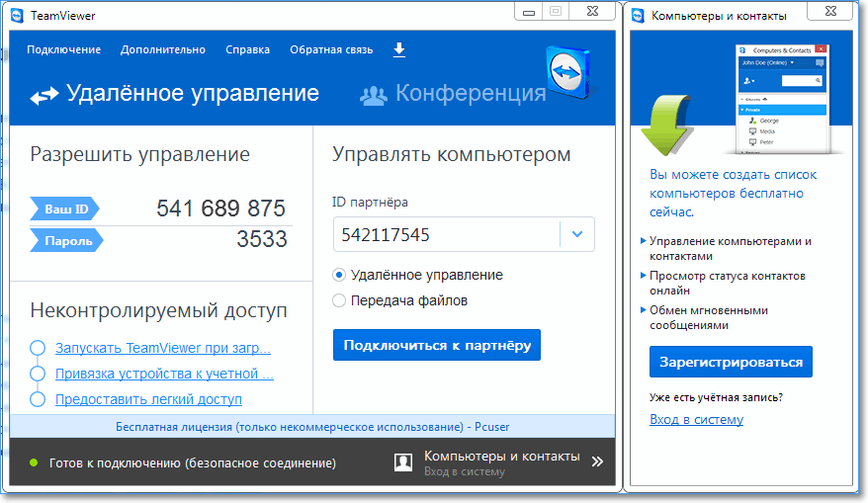The height and width of the screenshot is (503, 868).
Task: Click Готов к подключению status text
Action: click(x=192, y=463)
